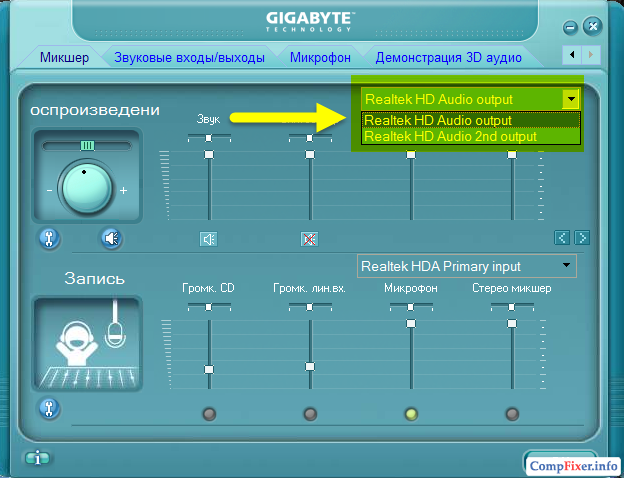
Task: Toggle the Микрофон recording source indicator
Action: pyautogui.click(x=410, y=413)
